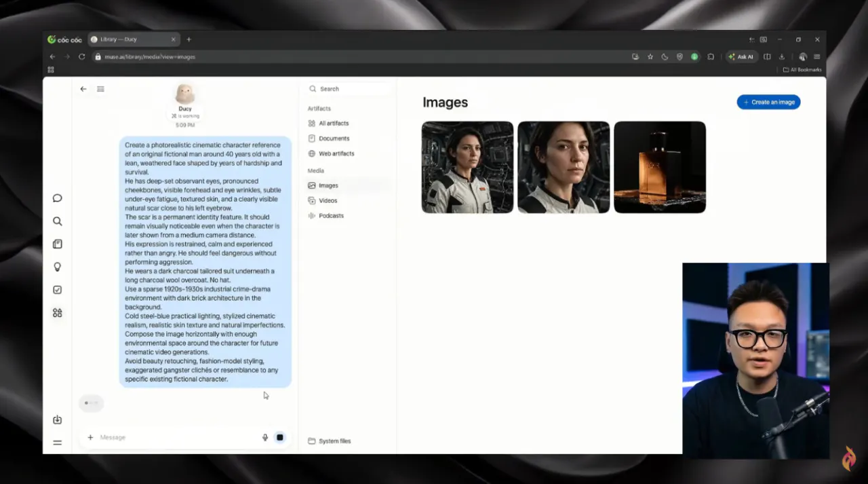Open the perfume bottle thumbnail
The image size is (868, 484).
(x=660, y=167)
